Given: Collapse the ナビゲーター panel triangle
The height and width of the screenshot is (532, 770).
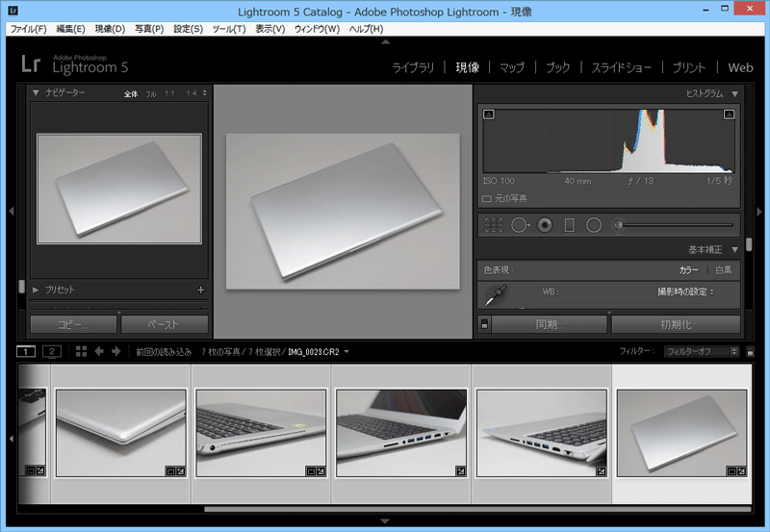Looking at the screenshot, I should (36, 92).
